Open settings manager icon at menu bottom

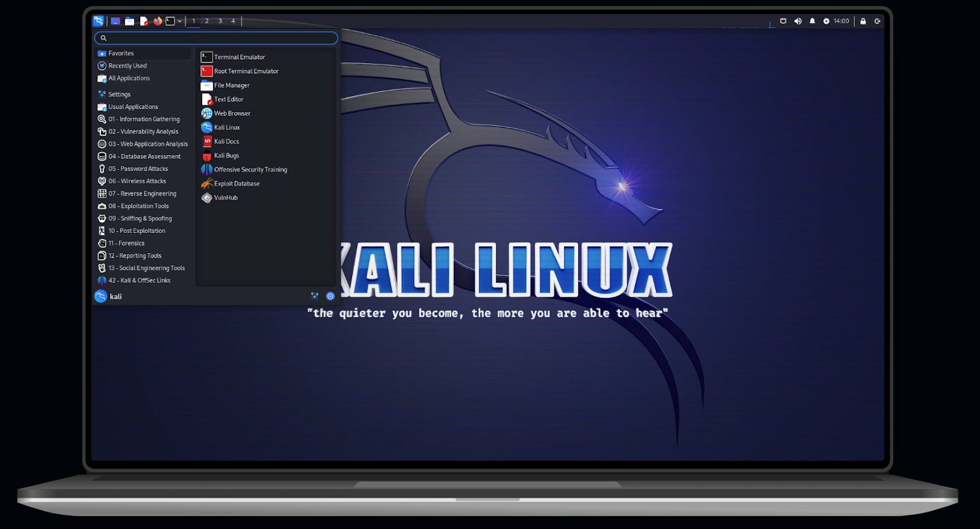(x=315, y=296)
